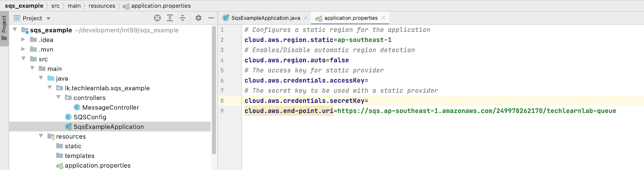
Task: Click line number 8 in gutter
Action: (222, 100)
